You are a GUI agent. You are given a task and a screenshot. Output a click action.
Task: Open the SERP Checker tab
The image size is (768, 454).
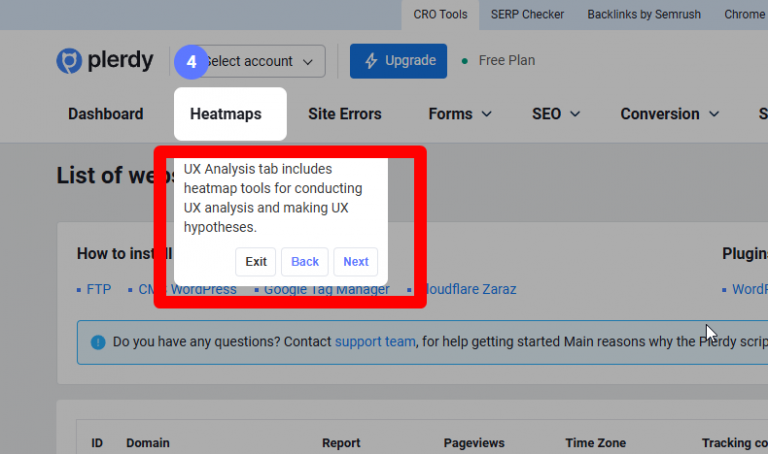pos(528,15)
